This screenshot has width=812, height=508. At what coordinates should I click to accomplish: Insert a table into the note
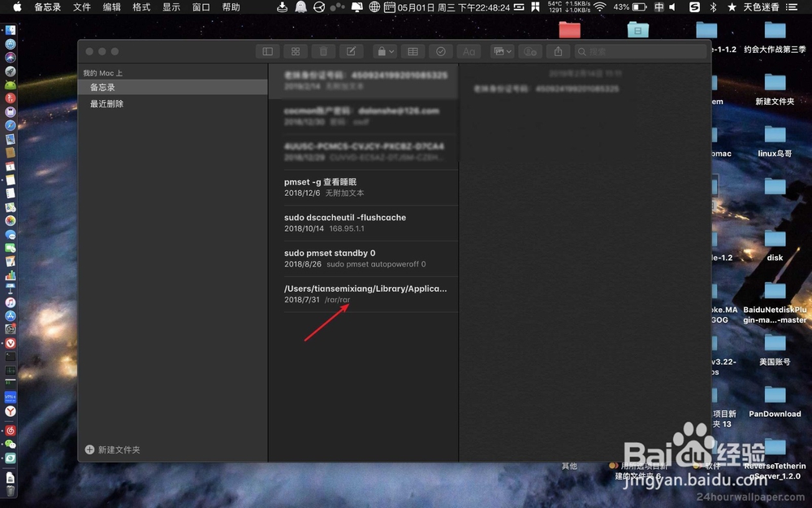[x=412, y=50]
